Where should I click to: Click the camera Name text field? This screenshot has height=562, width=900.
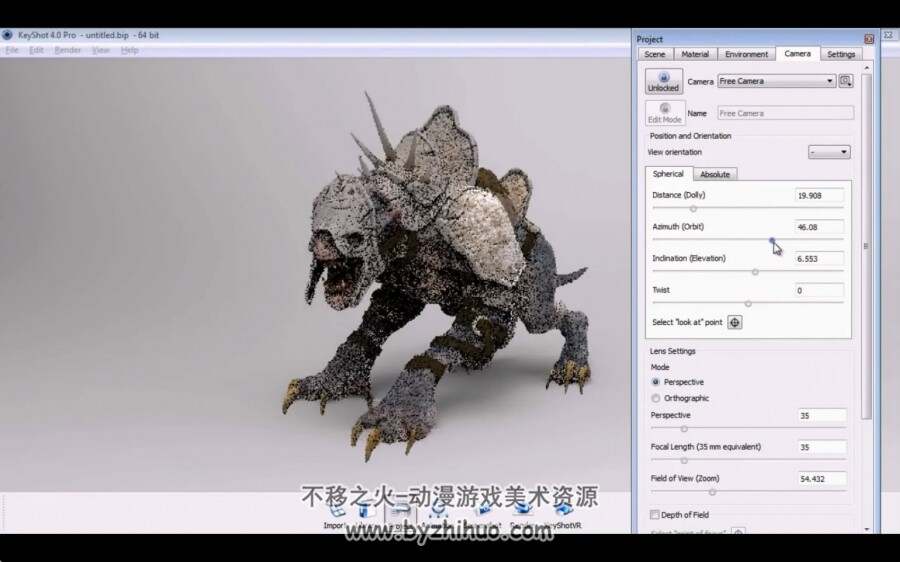(785, 113)
